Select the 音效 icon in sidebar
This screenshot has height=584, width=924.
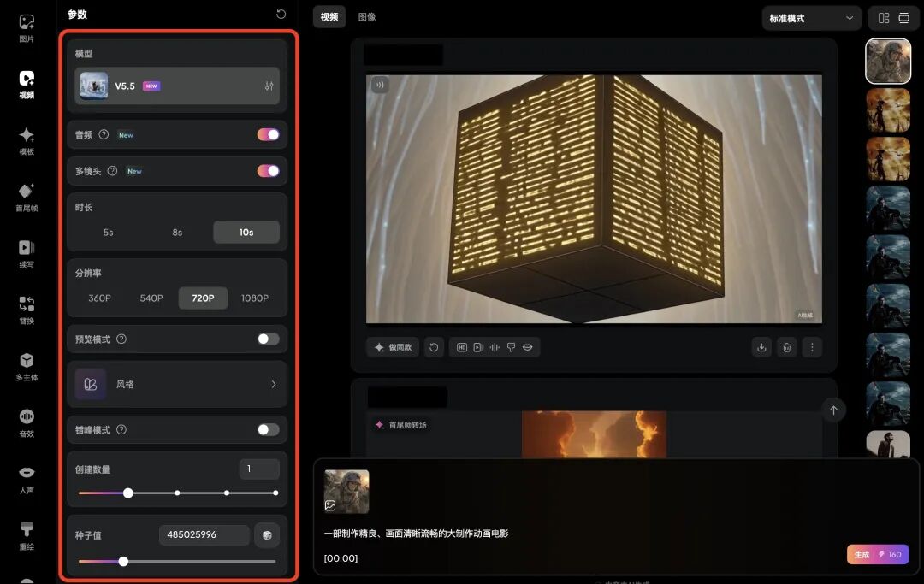point(26,421)
